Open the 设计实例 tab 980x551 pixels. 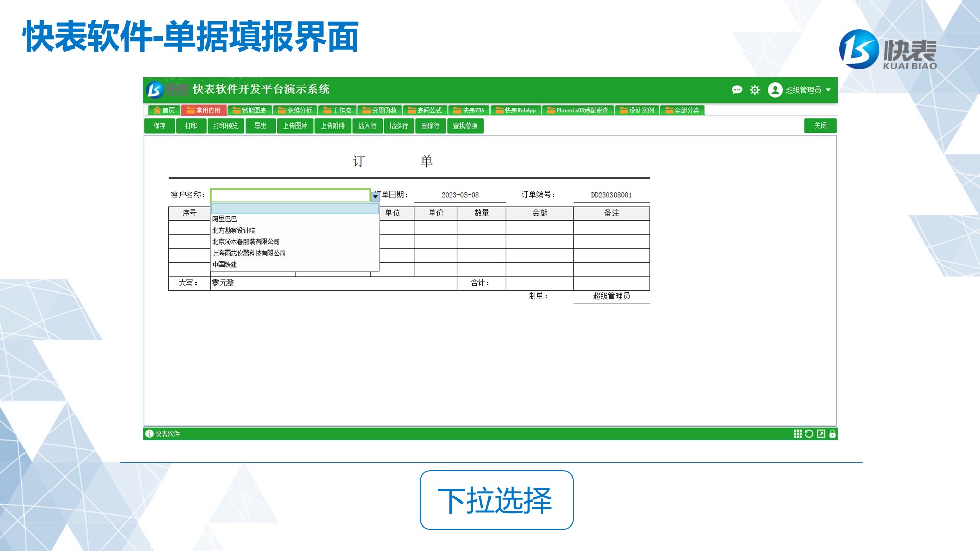pyautogui.click(x=636, y=110)
